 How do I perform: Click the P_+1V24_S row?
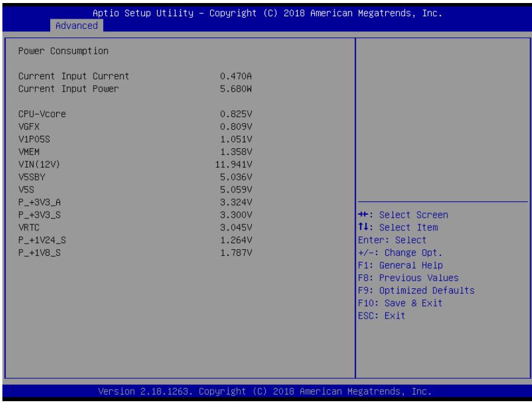pos(135,240)
